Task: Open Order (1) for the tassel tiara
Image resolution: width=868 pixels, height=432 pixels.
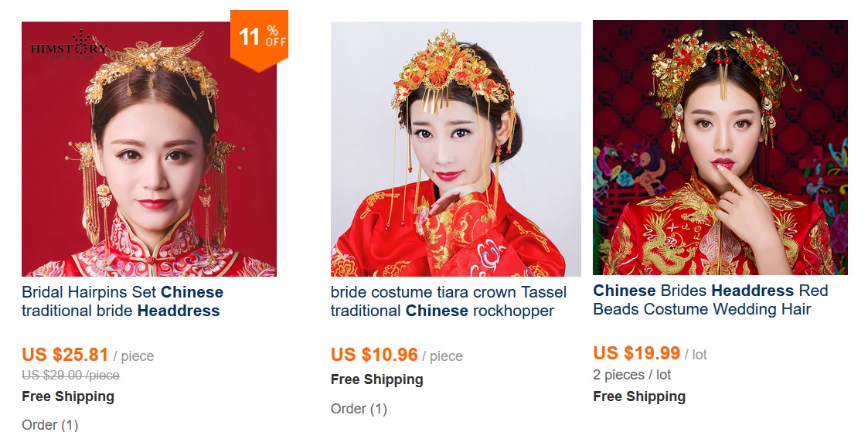Action: point(359,409)
